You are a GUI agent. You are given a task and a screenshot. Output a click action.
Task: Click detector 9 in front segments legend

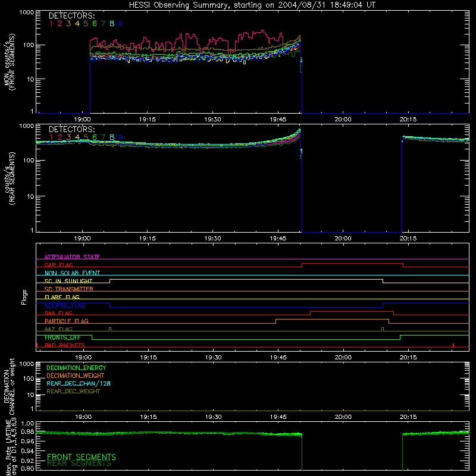pos(121,24)
